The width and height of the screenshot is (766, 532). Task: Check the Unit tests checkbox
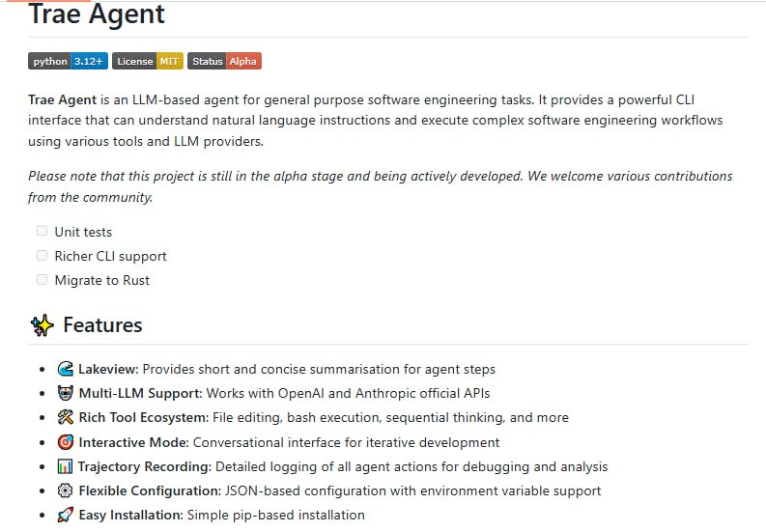(42, 231)
